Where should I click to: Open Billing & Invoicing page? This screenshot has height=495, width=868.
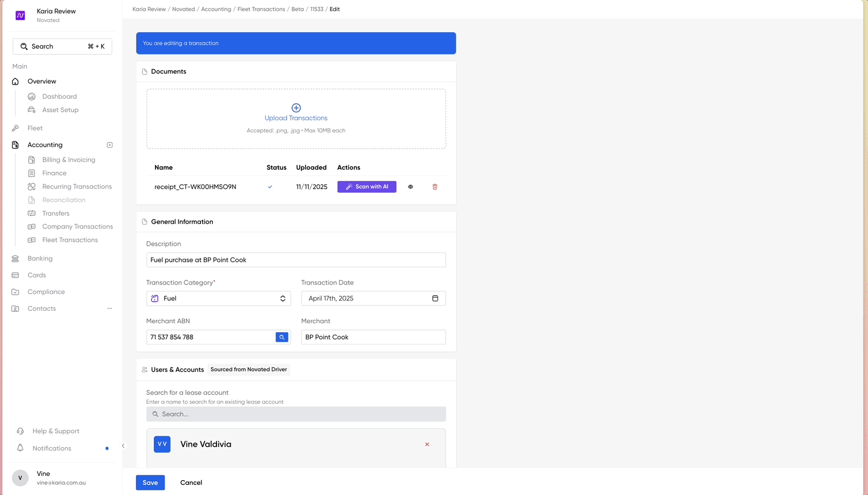[69, 160]
